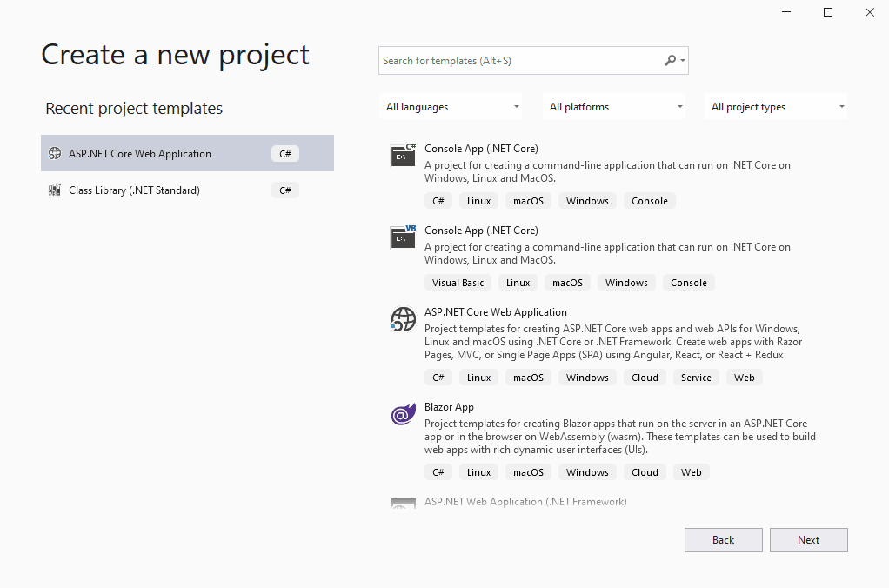This screenshot has width=889, height=588.
Task: Click the C# Console App template icon
Action: click(x=403, y=156)
